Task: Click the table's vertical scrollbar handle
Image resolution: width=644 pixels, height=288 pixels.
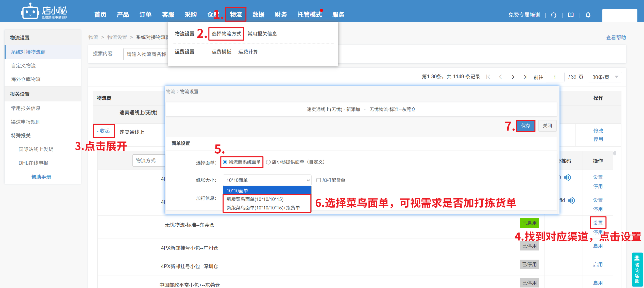Action: 615,153
